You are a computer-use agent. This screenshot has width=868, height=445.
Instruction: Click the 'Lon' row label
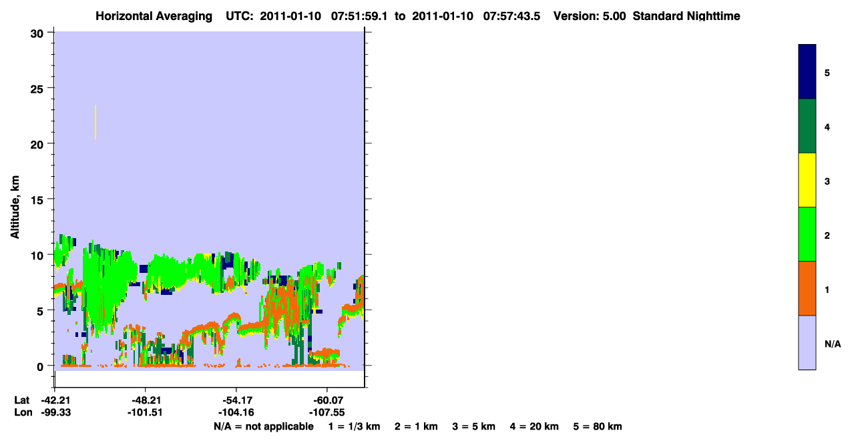[x=23, y=412]
